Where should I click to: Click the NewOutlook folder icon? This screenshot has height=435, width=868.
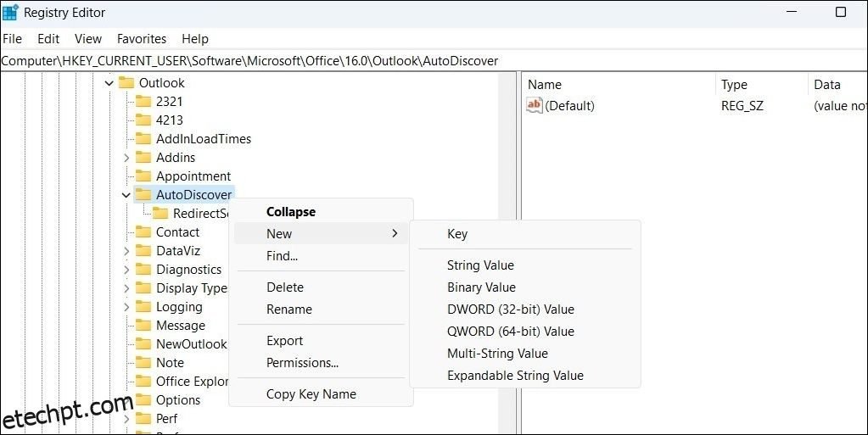point(144,344)
